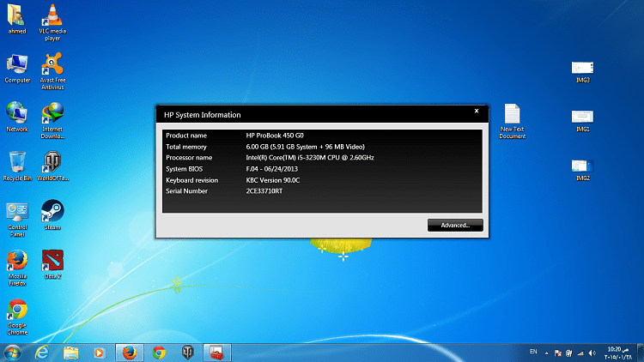Select the Control Panel desktop icon
The height and width of the screenshot is (362, 644).
(x=17, y=219)
